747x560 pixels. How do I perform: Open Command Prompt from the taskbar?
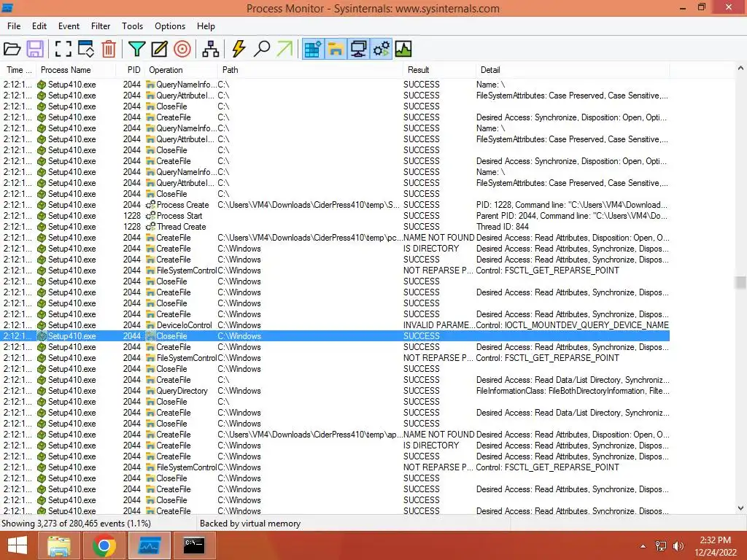coord(194,545)
